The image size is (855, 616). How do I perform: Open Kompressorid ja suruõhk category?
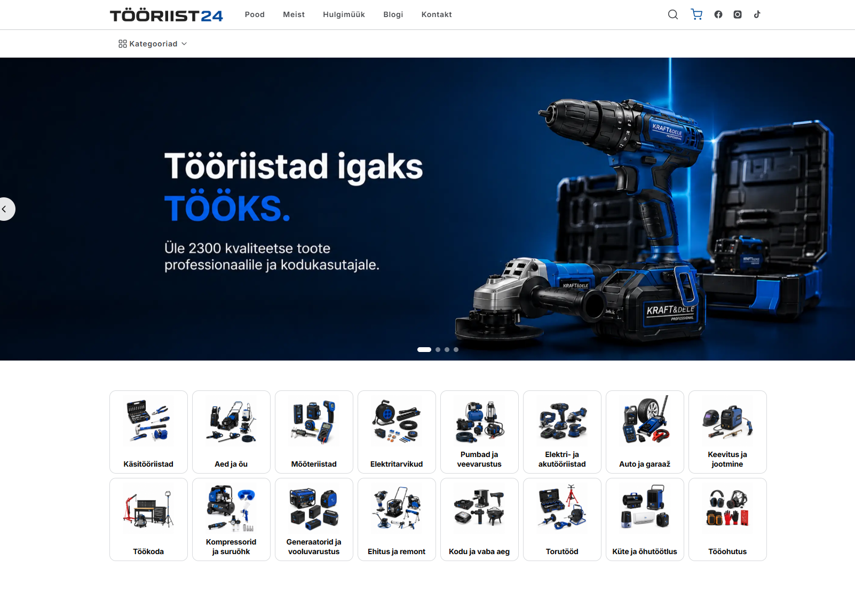coord(231,519)
